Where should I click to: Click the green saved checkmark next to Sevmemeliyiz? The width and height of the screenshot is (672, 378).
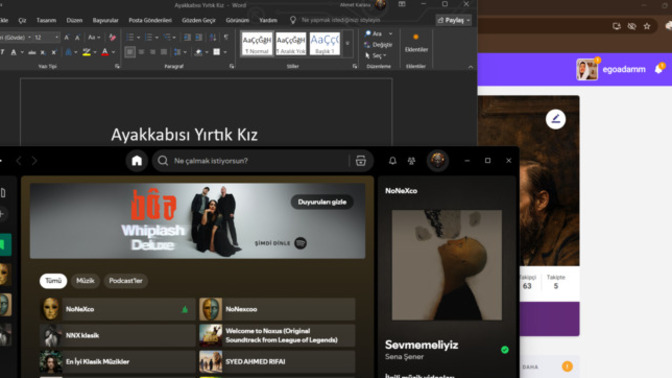(x=505, y=350)
